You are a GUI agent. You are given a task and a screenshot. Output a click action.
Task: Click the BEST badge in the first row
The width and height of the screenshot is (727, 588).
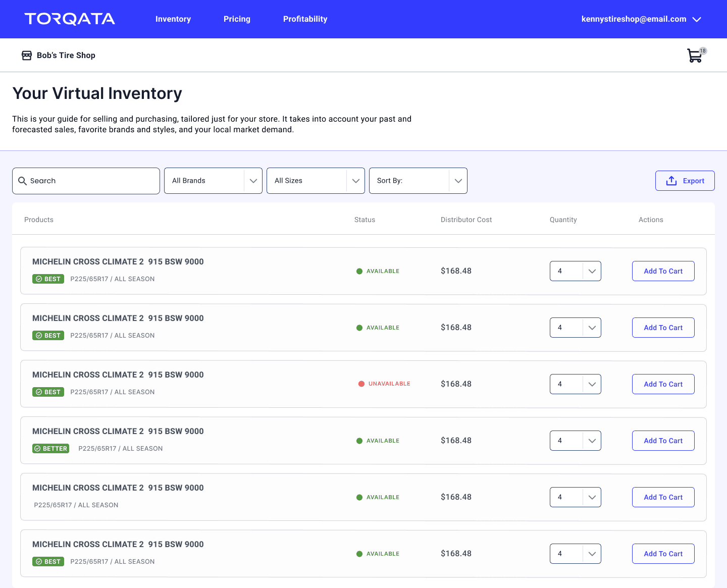[x=48, y=279]
